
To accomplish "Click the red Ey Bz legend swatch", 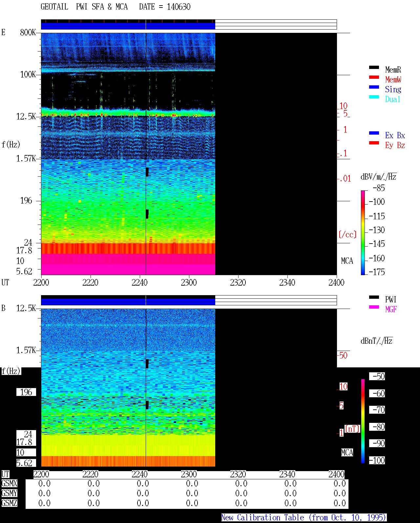I will coord(374,143).
